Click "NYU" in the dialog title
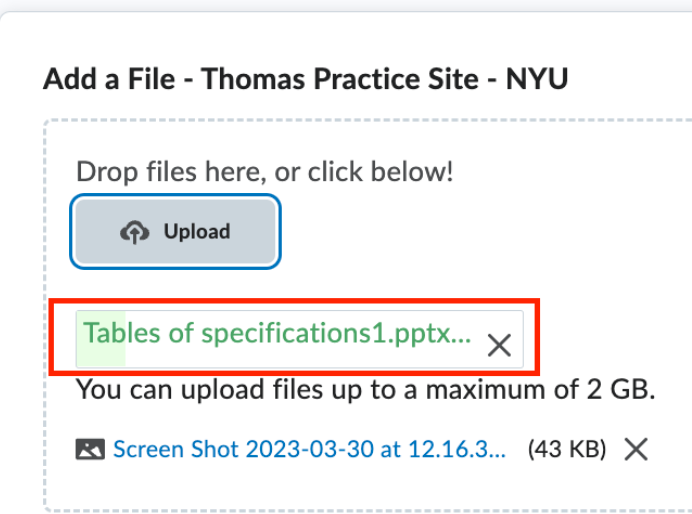692x514 pixels. pyautogui.click(x=537, y=79)
